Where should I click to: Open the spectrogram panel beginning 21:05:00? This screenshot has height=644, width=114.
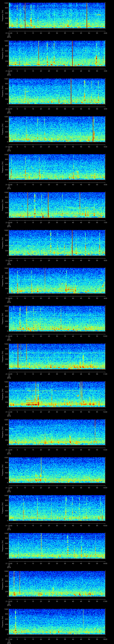point(57,167)
